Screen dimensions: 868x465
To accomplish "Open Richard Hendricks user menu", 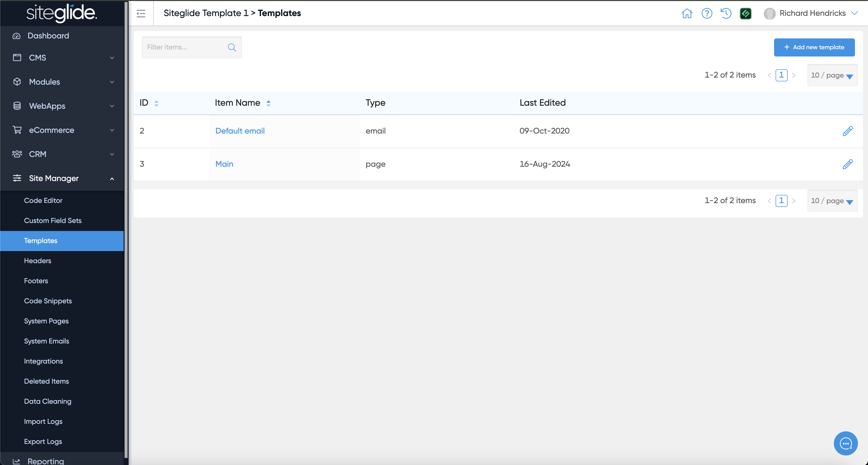I will (812, 14).
